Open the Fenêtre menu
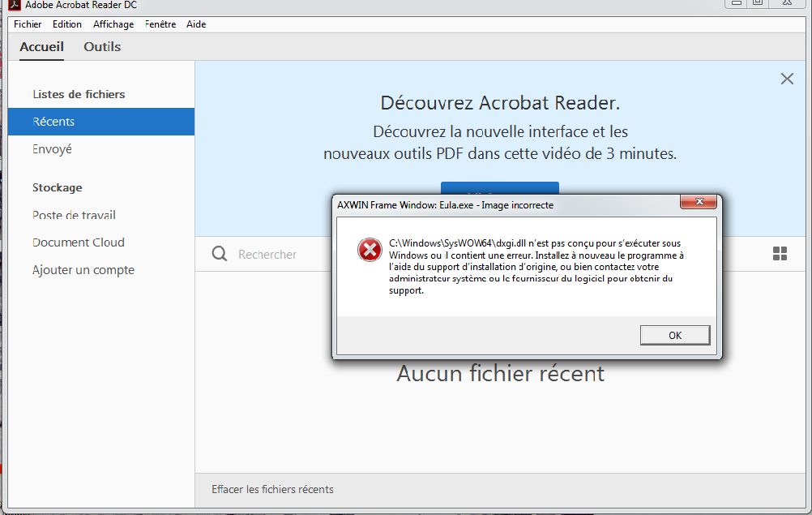812x515 pixels. pos(160,24)
